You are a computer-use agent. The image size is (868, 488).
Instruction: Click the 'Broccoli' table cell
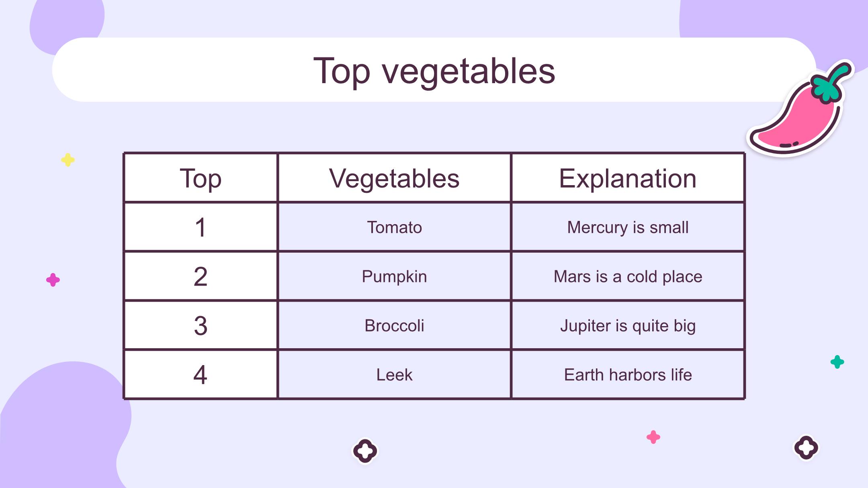(x=394, y=325)
